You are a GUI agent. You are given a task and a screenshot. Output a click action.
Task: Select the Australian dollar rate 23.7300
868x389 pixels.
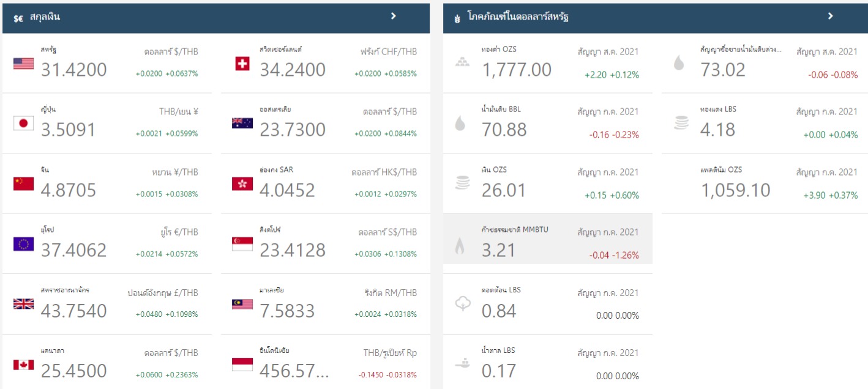coord(293,130)
